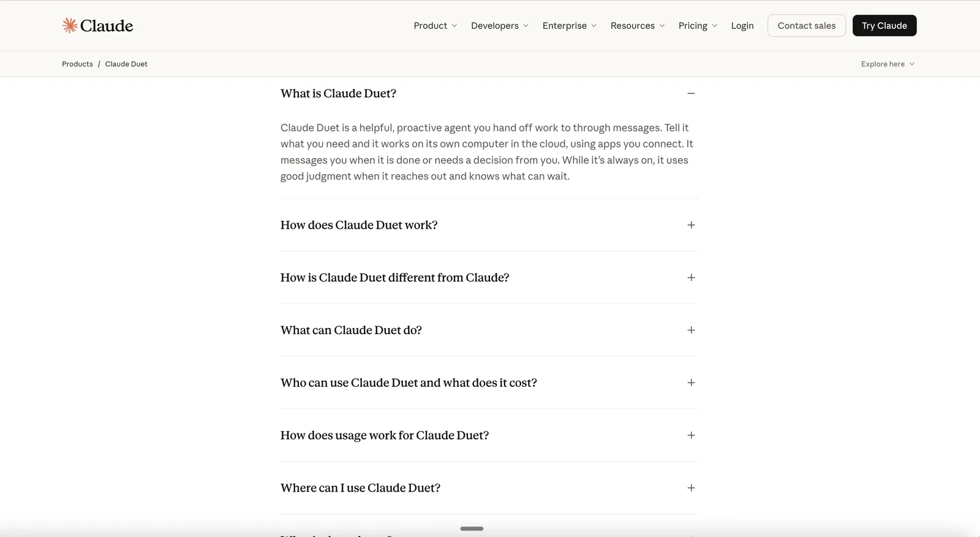Screen dimensions: 980x537
Task: Click 'Where can I use Claude Duet?' question text
Action: coord(360,488)
